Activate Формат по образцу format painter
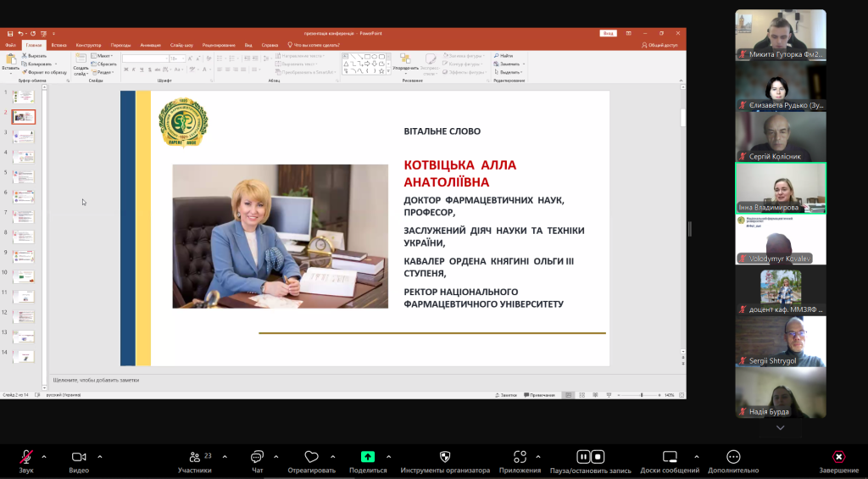The width and height of the screenshot is (868, 479). 44,72
